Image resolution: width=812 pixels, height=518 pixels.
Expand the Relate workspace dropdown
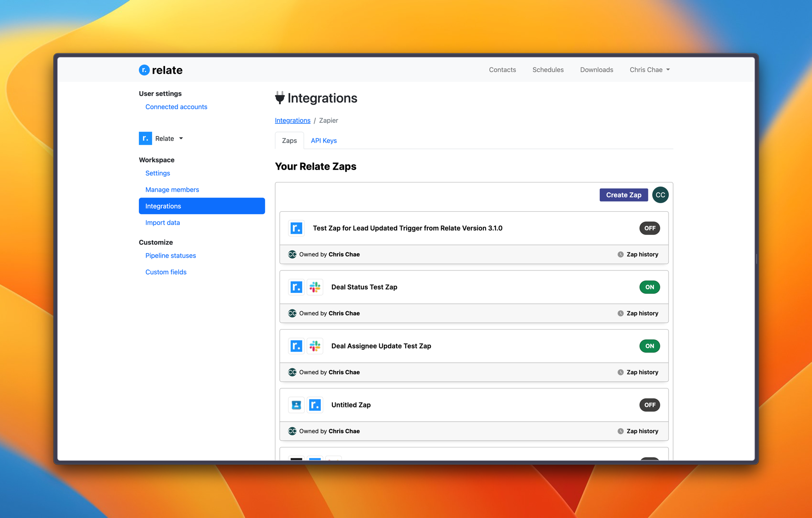pos(161,138)
